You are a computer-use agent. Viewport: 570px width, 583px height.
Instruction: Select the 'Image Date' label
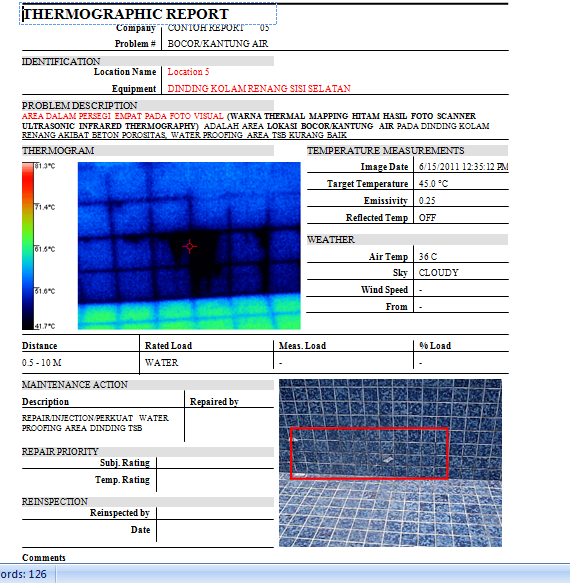(x=384, y=167)
